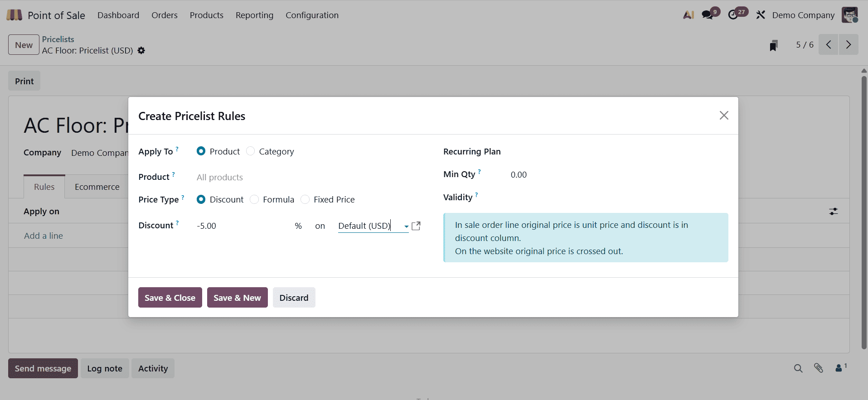This screenshot has width=868, height=400.
Task: Select Product for Apply To
Action: (x=201, y=151)
